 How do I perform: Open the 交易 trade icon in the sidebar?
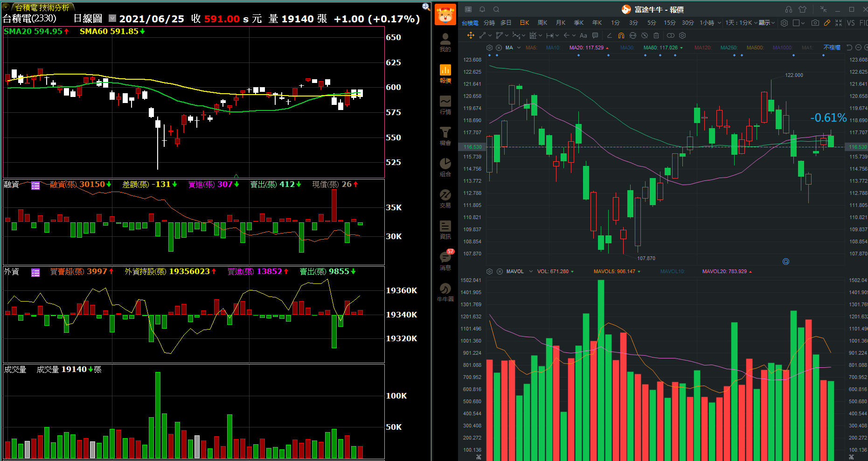point(445,199)
